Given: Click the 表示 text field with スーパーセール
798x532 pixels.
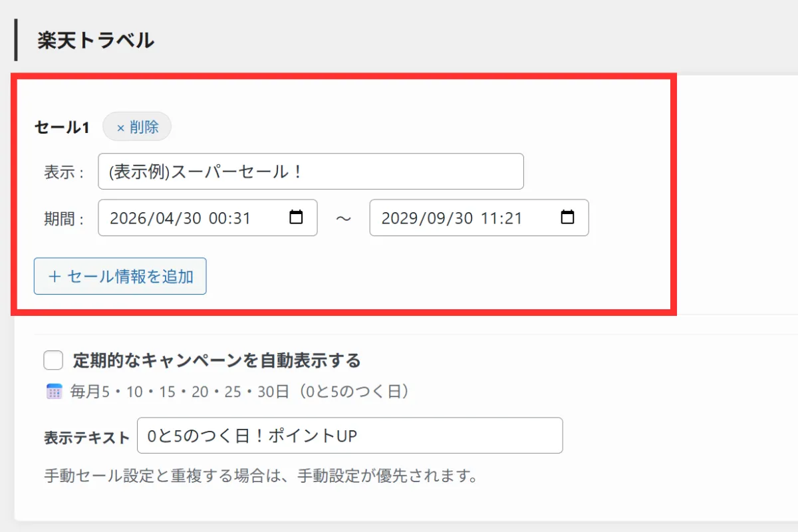Looking at the screenshot, I should (x=311, y=172).
